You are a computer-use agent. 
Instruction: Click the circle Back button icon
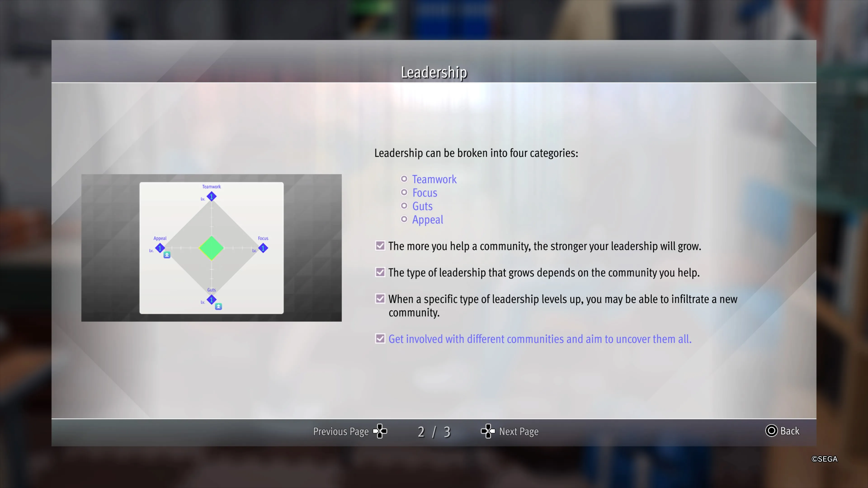click(x=771, y=431)
